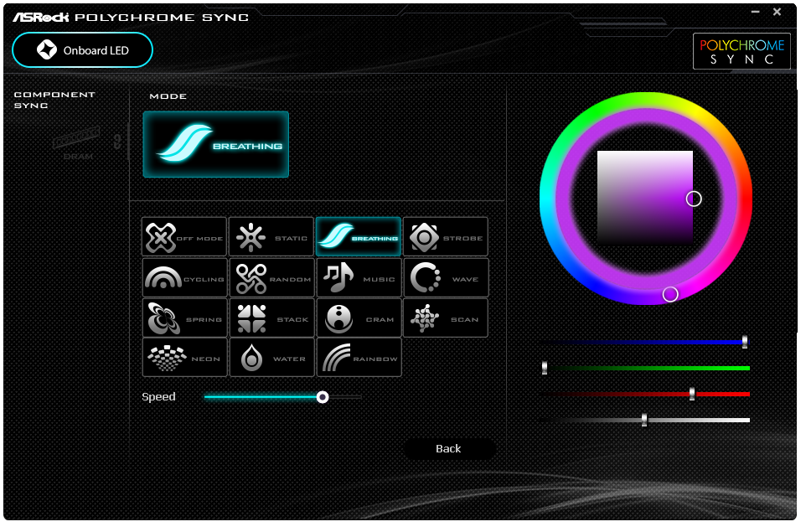Choose the Static lighting mode

pyautogui.click(x=271, y=237)
